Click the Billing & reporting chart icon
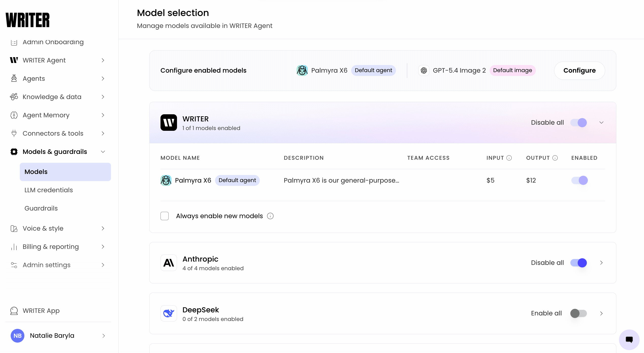 [x=14, y=247]
